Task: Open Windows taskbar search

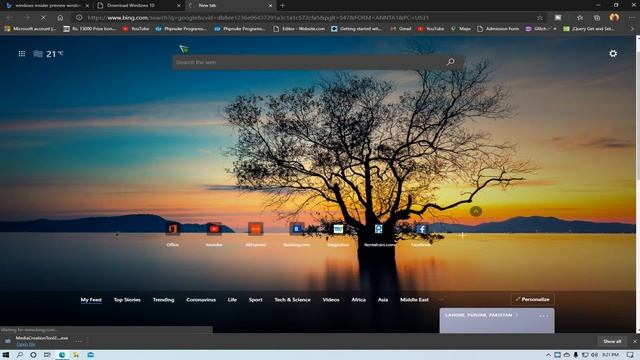Action: (20, 355)
